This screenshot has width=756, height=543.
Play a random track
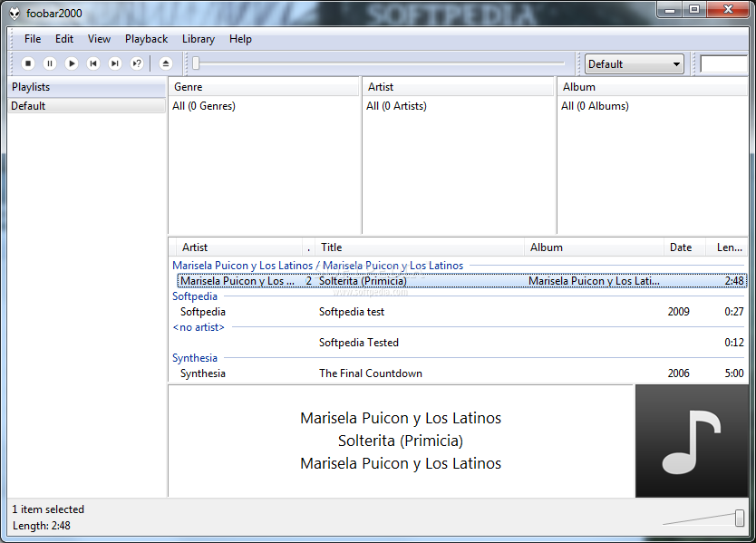pos(137,63)
